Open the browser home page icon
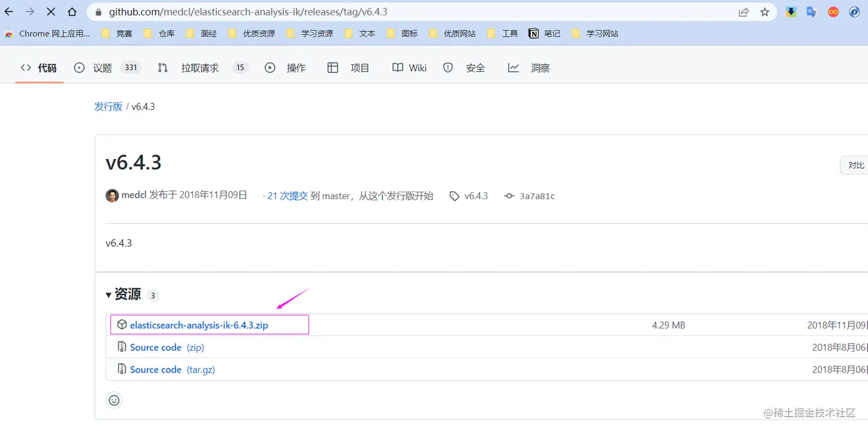868x431 pixels. (72, 11)
